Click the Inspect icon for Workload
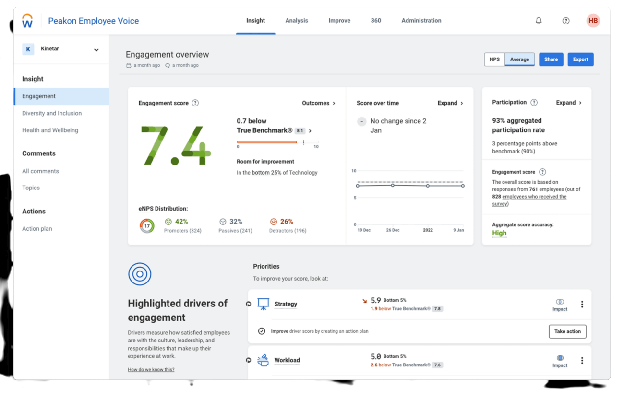Viewport: 624px width, 400px height. tap(560, 358)
